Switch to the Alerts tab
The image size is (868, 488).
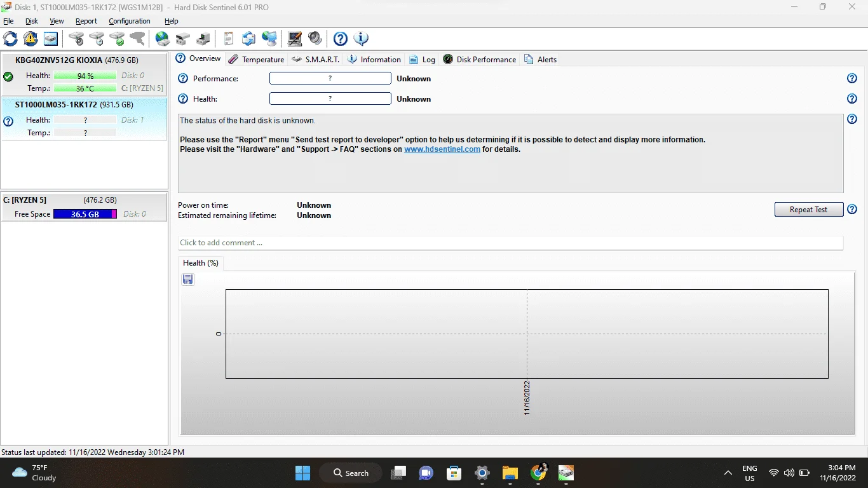point(540,59)
